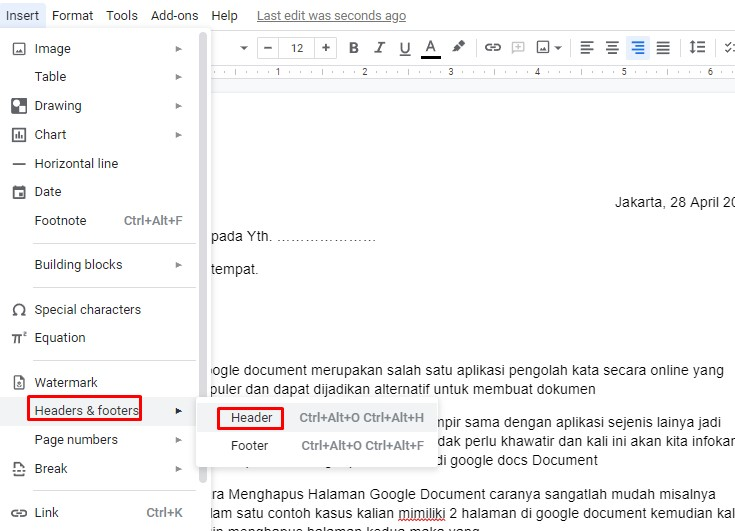Set left text alignment
This screenshot has width=735, height=531.
[x=587, y=47]
